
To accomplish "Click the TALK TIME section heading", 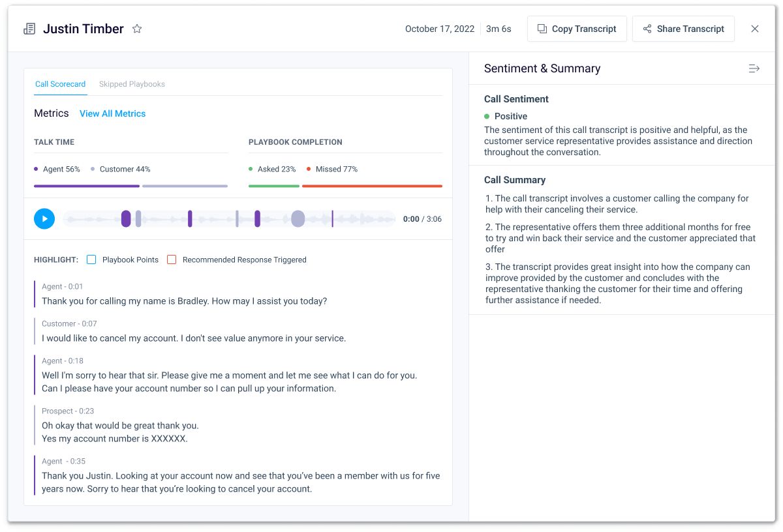I will point(54,142).
